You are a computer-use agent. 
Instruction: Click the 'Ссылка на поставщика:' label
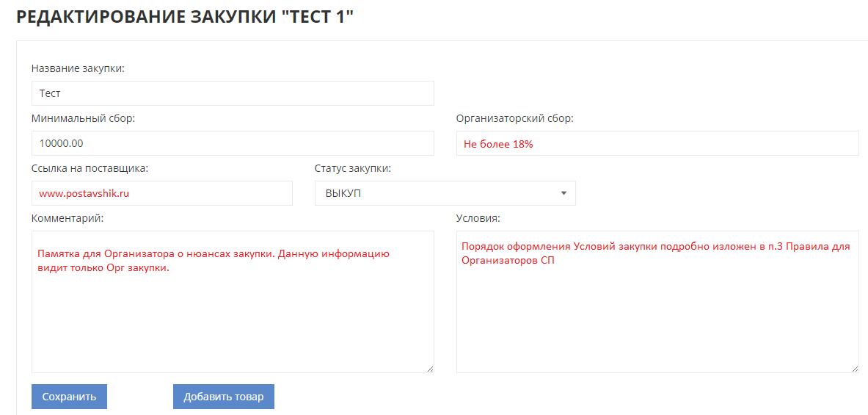[x=90, y=168]
